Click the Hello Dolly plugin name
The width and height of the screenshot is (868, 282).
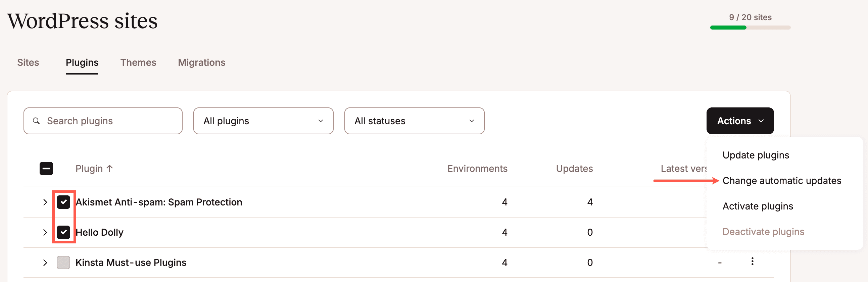tap(99, 232)
